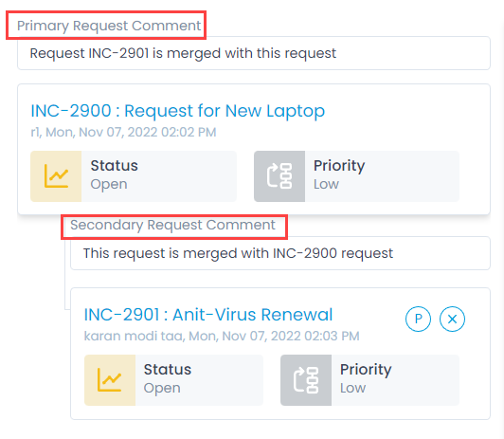Click the gray Priority icon for INC-2900
The image size is (504, 439).
[279, 176]
